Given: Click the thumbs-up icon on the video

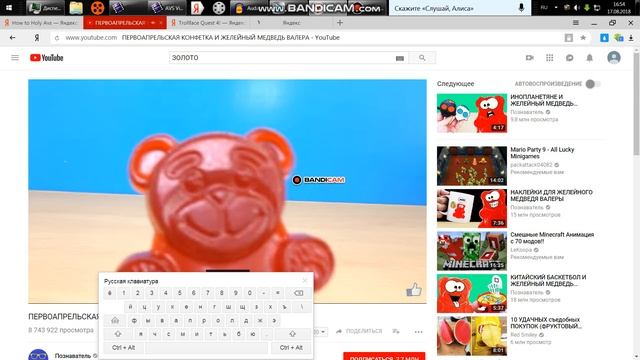Looking at the screenshot, I should click(x=413, y=290).
